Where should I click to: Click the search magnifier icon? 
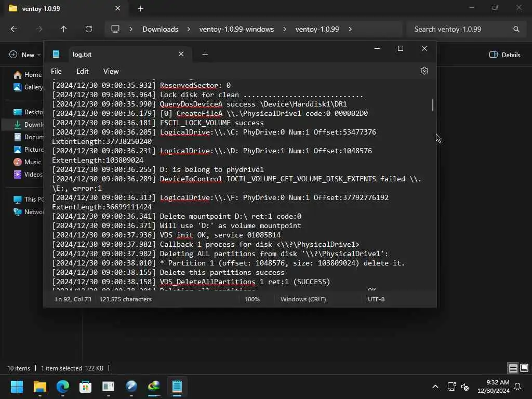[x=516, y=29]
